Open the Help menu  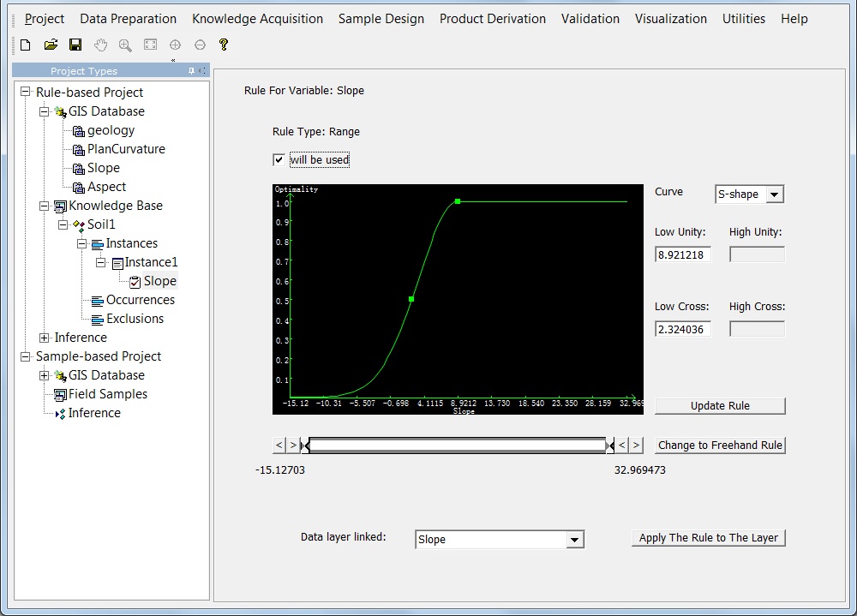click(794, 19)
